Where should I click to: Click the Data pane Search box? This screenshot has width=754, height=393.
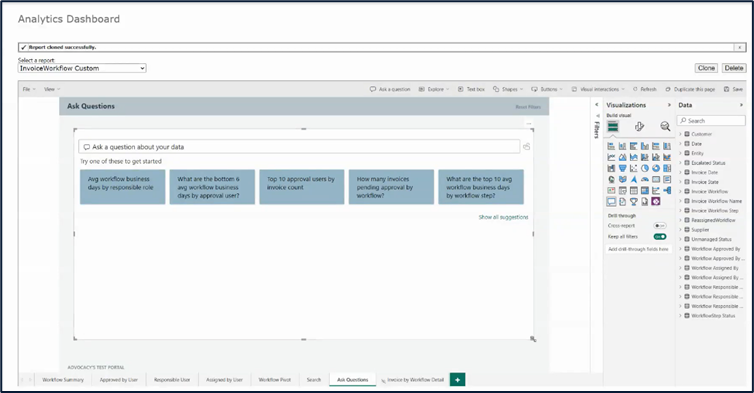pyautogui.click(x=711, y=121)
